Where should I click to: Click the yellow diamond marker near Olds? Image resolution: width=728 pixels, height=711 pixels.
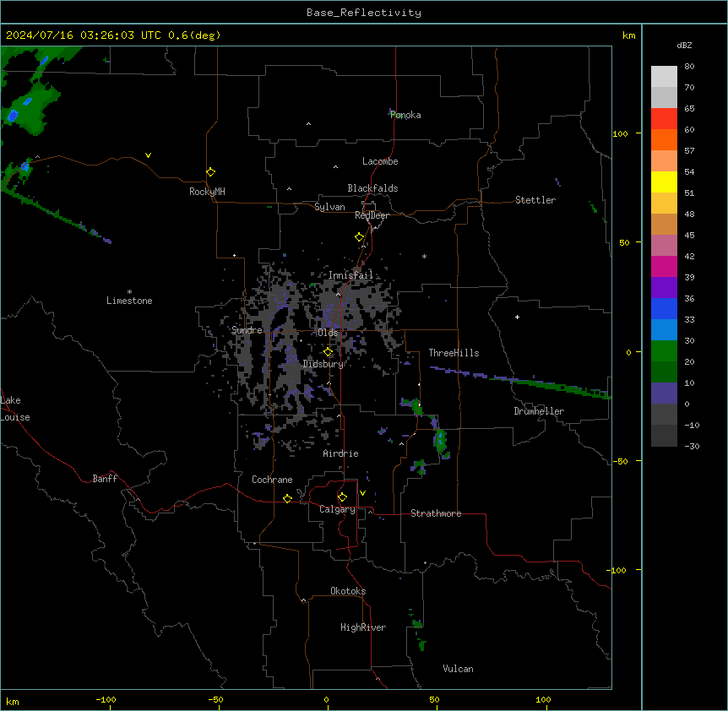[x=329, y=352]
